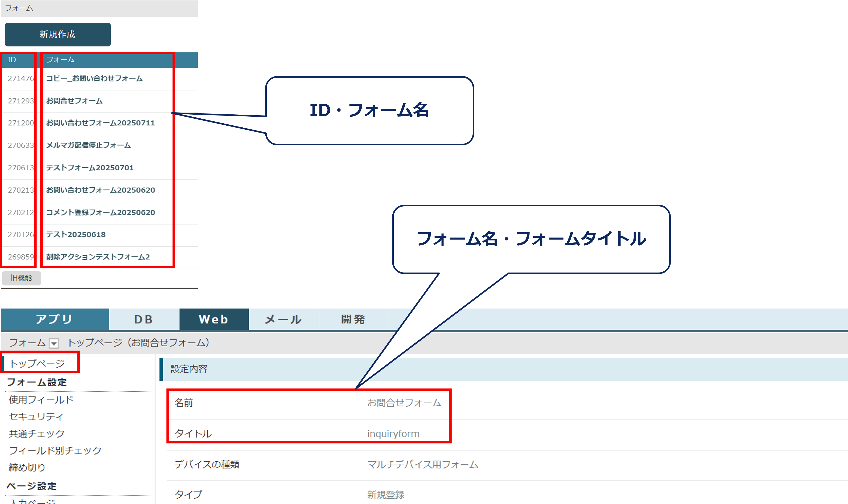848x504 pixels.
Task: Click the タイトル value inquiryform
Action: [x=394, y=434]
